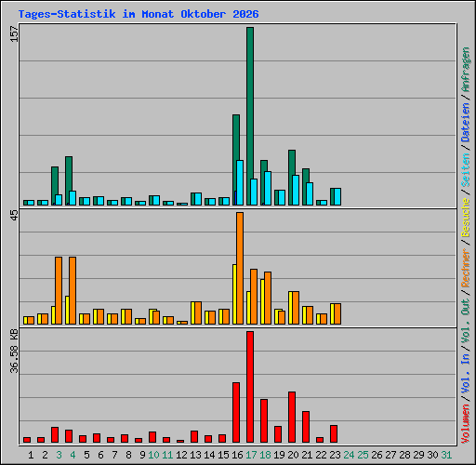Click day 14 on the x-axis
Viewport: 476px width, 465px height.
[x=209, y=455]
